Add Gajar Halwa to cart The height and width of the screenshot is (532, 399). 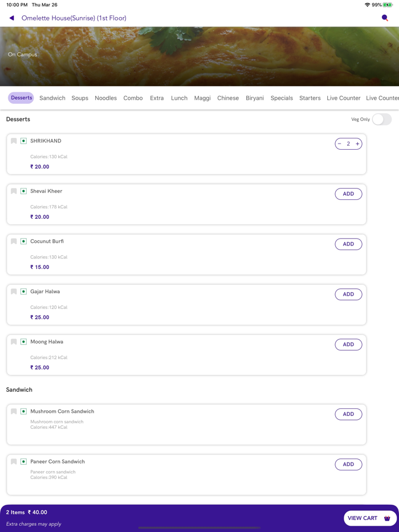pyautogui.click(x=348, y=294)
